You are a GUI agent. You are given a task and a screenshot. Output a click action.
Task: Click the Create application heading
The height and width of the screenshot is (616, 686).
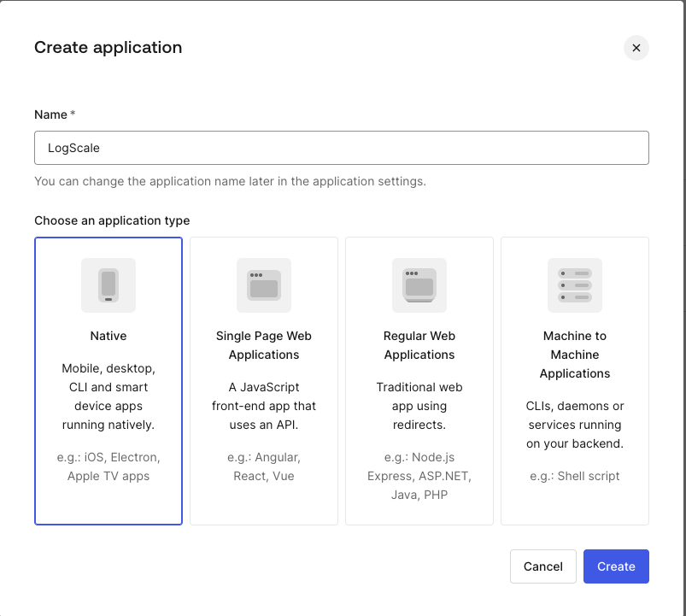(x=108, y=48)
